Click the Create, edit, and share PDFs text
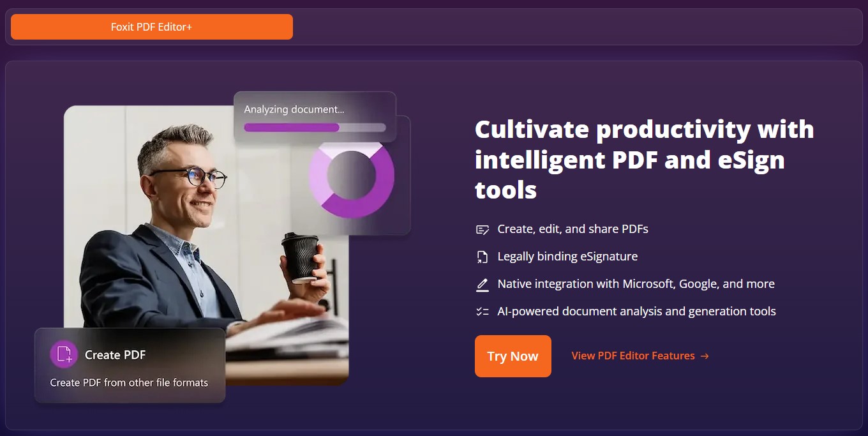 tap(573, 229)
